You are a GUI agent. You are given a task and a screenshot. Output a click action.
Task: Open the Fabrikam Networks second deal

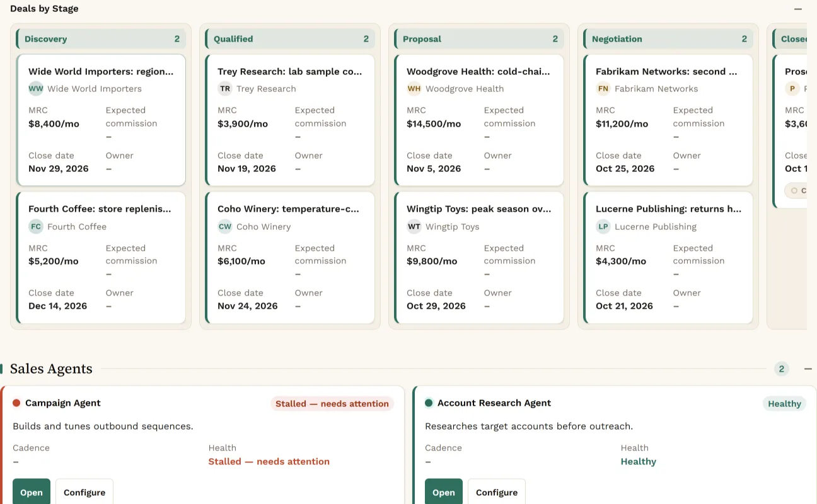(x=666, y=71)
